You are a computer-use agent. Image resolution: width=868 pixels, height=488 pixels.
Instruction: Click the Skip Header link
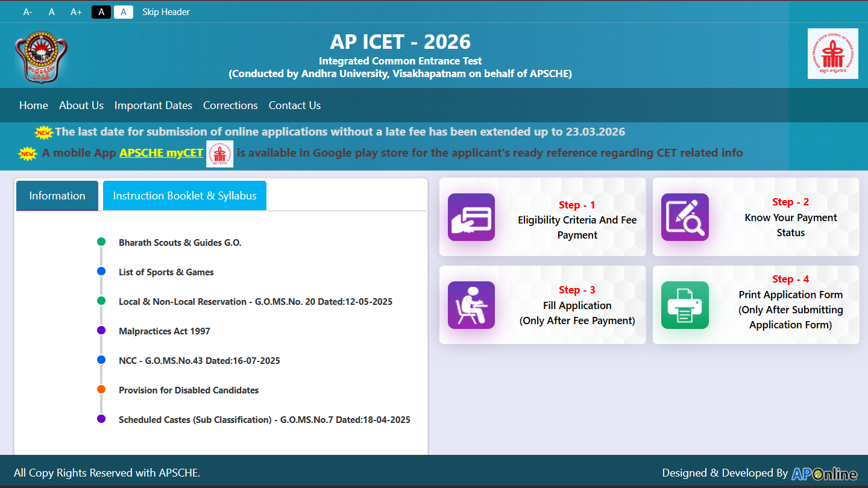166,12
